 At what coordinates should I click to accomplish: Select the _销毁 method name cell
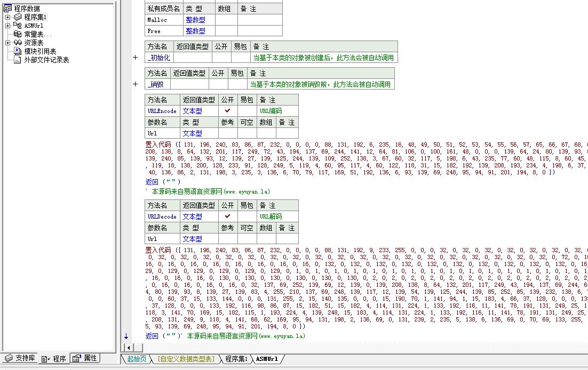[x=157, y=84]
